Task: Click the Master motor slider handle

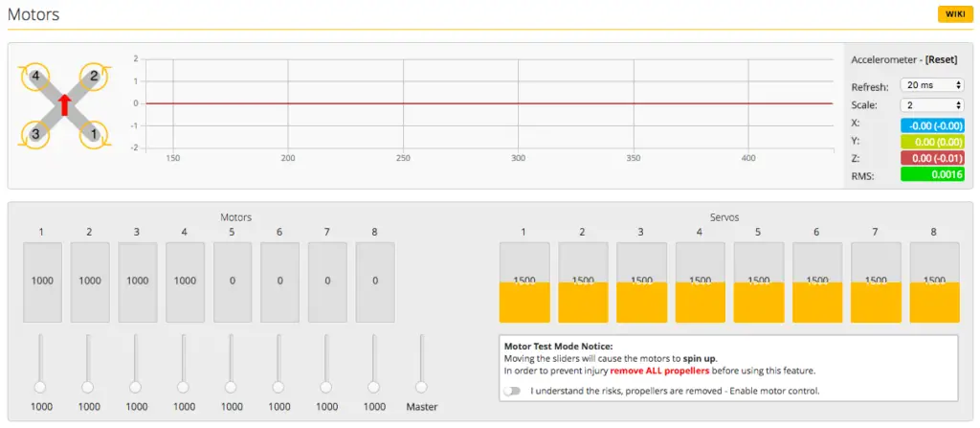Action: tap(421, 386)
